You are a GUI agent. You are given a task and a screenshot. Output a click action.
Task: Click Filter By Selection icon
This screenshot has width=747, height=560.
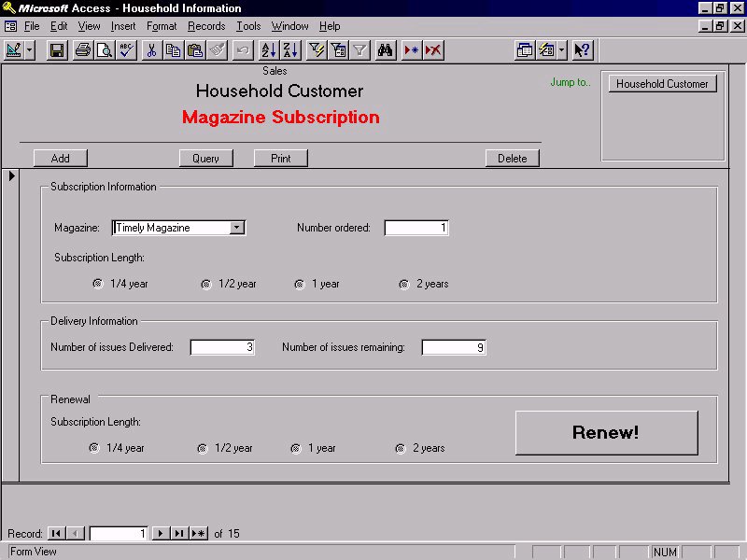coord(317,50)
